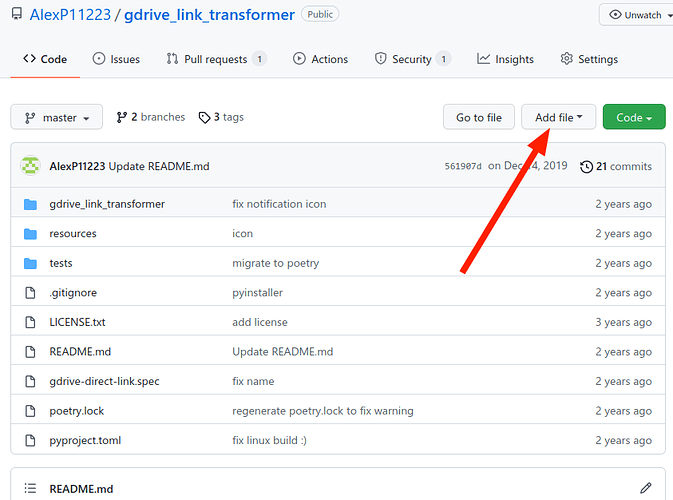The image size is (673, 500).
Task: Switch to the Issues tab
Action: click(x=116, y=59)
